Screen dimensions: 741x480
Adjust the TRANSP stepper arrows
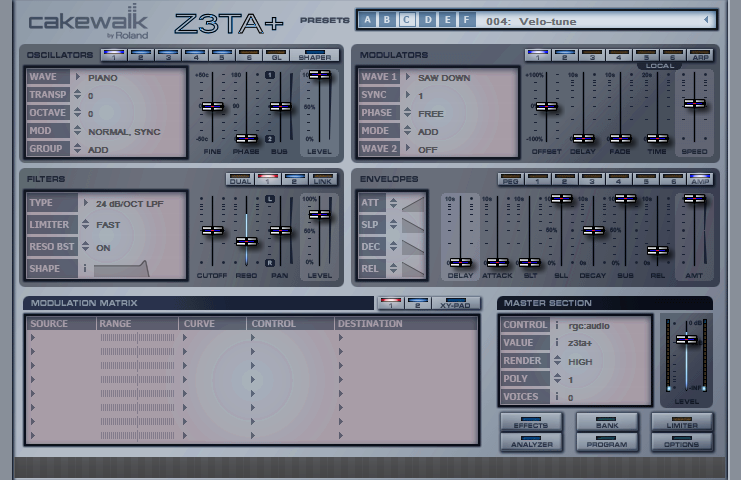[x=78, y=94]
